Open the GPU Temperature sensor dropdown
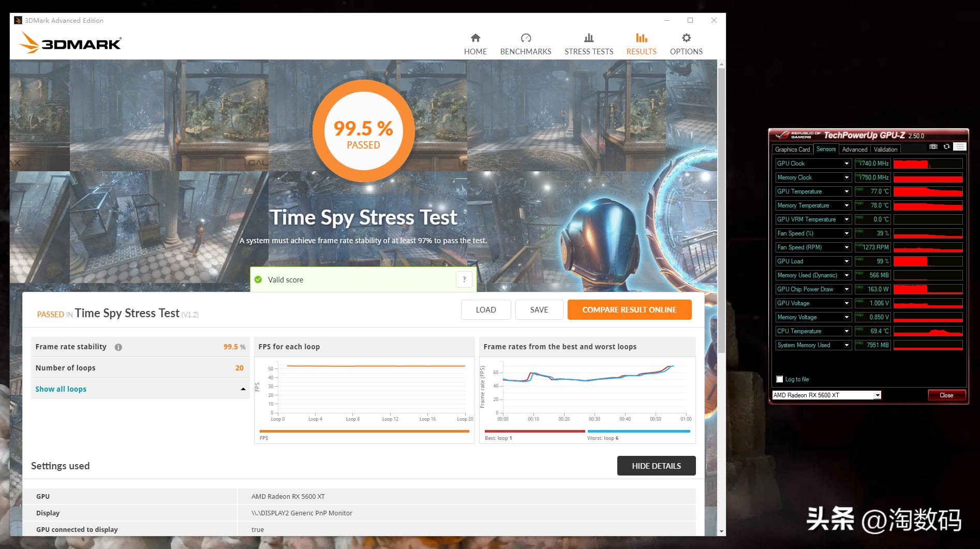 [847, 191]
